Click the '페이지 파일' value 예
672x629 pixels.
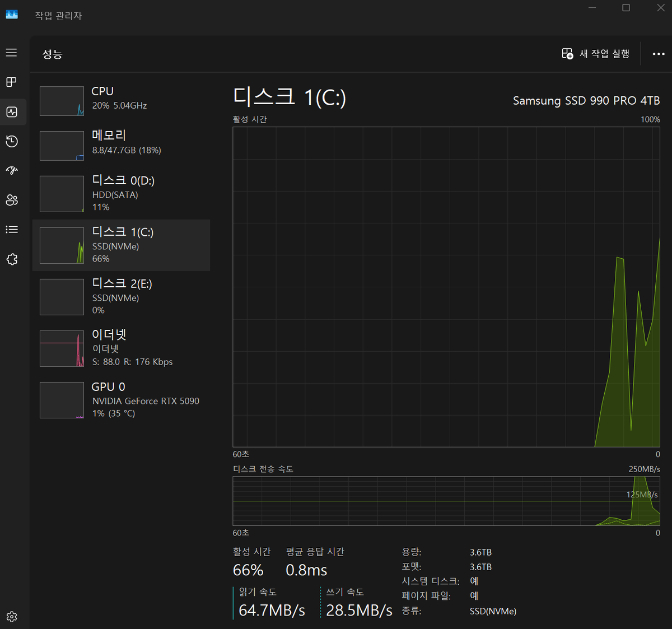click(474, 596)
